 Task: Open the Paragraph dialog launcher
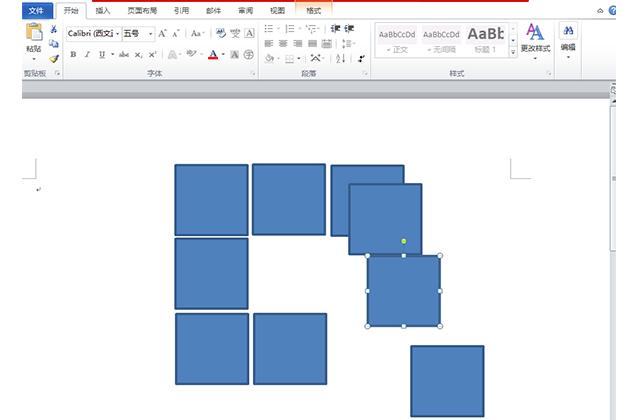coord(365,73)
